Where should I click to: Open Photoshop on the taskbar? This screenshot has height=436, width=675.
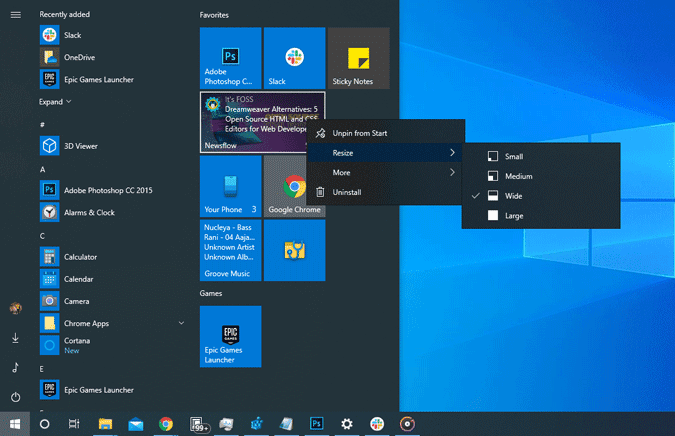click(316, 424)
